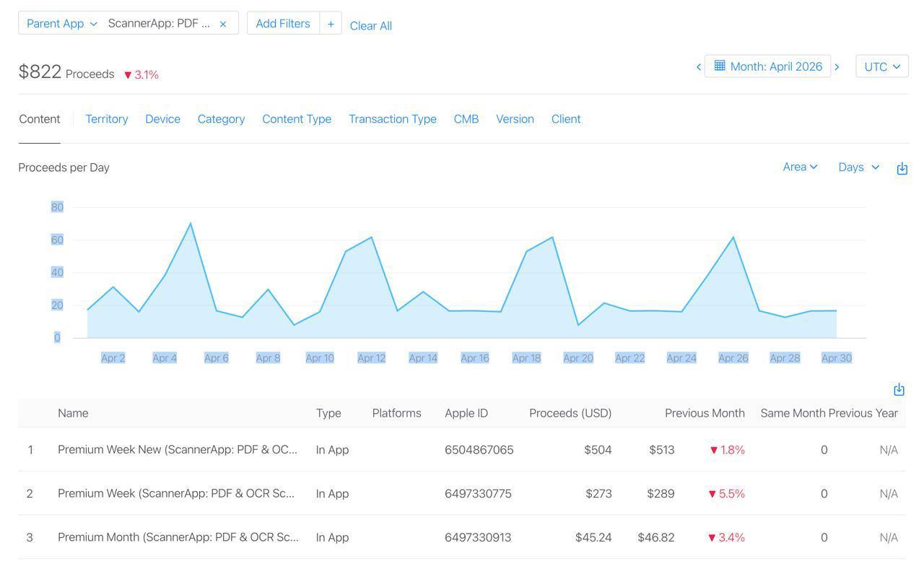Image resolution: width=924 pixels, height=569 pixels.
Task: Click the 1.8% decrease indicator
Action: point(728,450)
